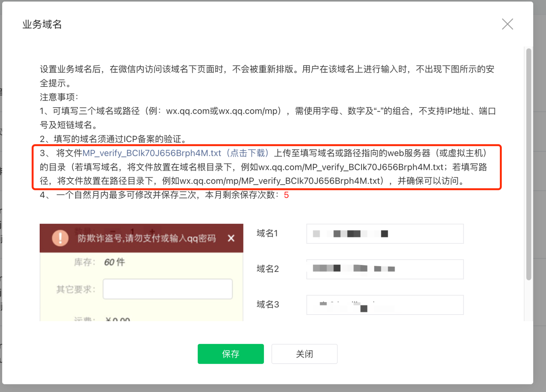Click into the 域名2 text box

[385, 269]
